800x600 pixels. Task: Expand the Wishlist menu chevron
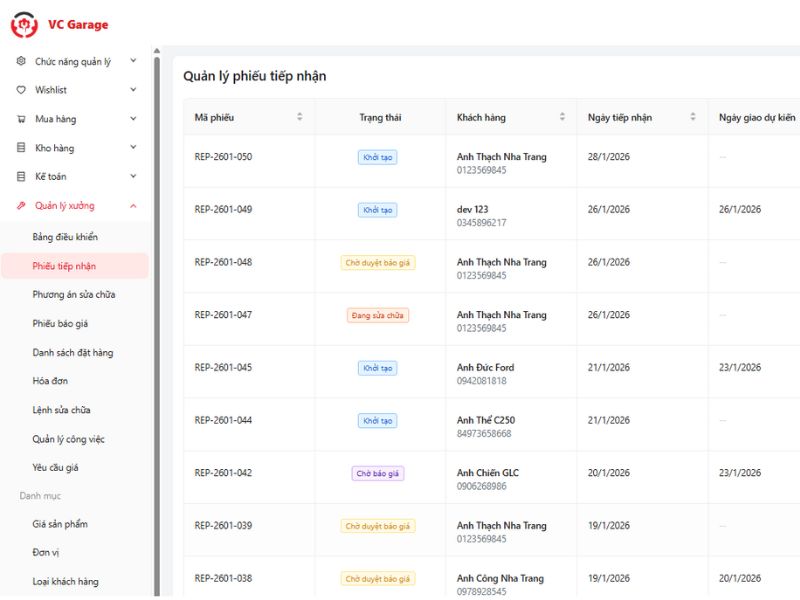click(x=133, y=90)
